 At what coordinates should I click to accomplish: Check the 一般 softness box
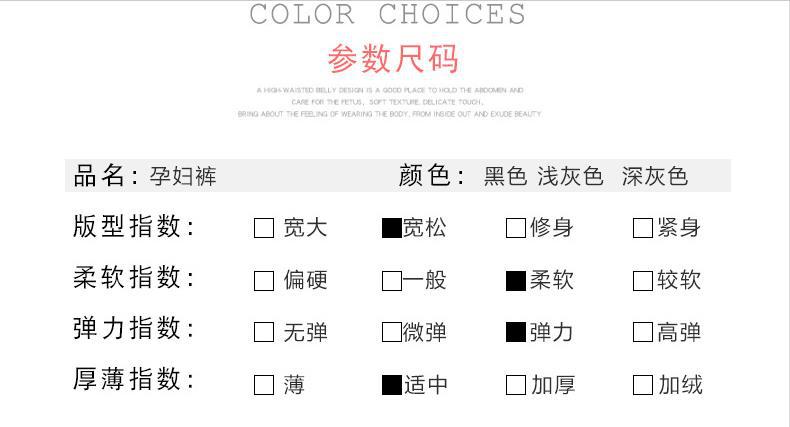(x=391, y=281)
